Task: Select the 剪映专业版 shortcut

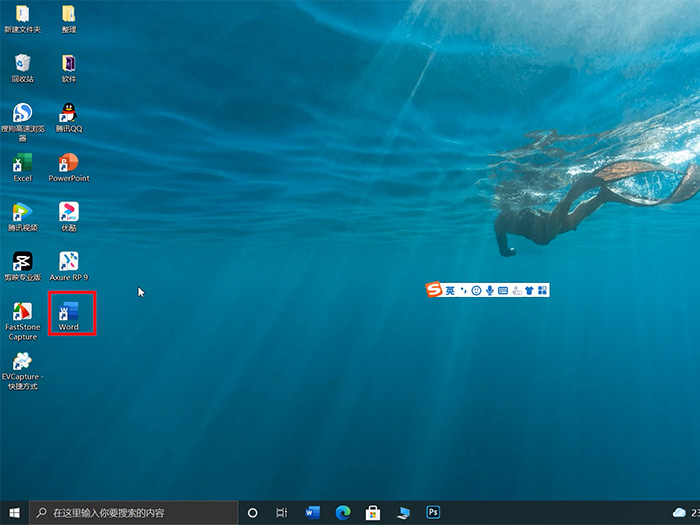Action: [22, 266]
